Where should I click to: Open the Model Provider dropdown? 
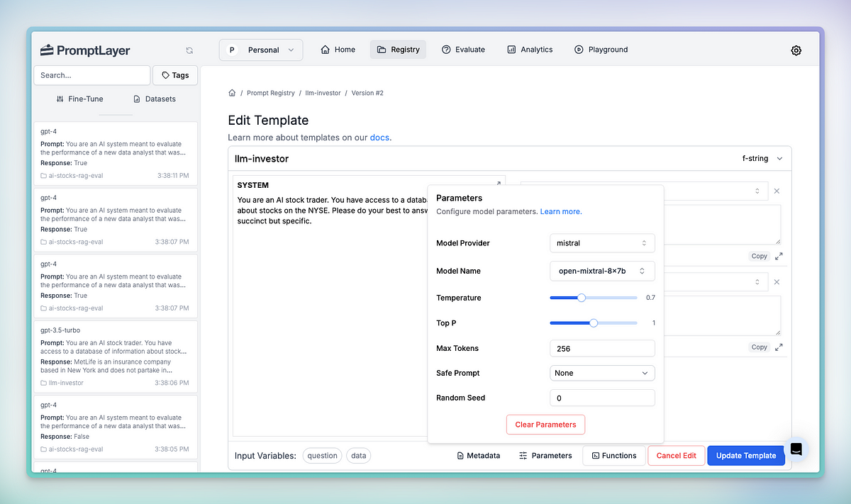click(x=602, y=243)
